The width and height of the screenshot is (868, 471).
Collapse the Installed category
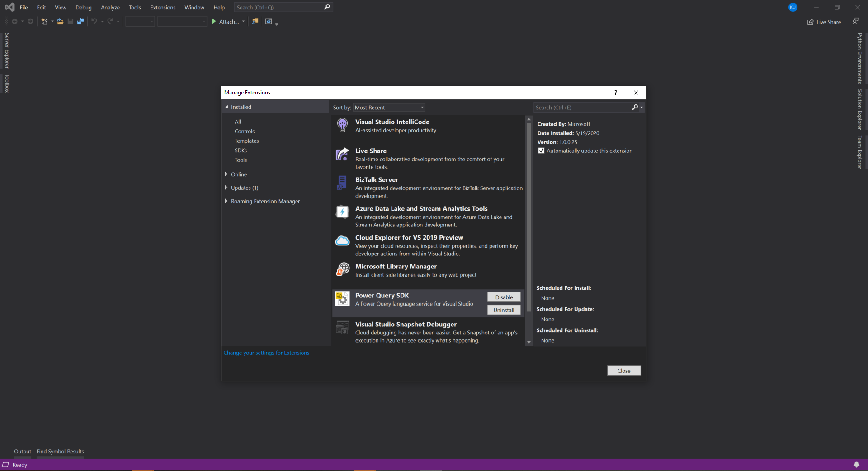(226, 107)
